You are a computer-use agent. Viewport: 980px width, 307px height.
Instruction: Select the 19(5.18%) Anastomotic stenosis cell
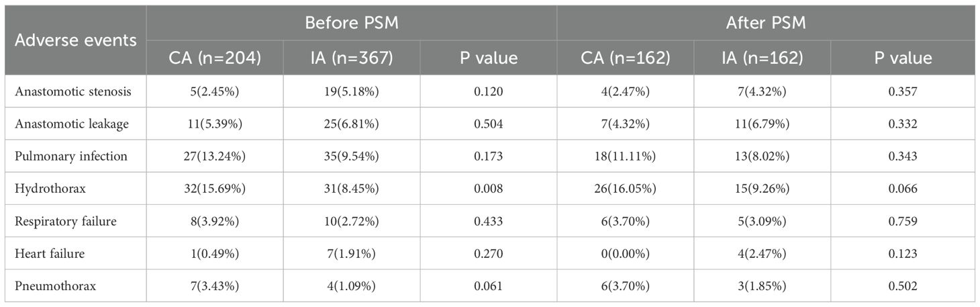pyautogui.click(x=352, y=91)
